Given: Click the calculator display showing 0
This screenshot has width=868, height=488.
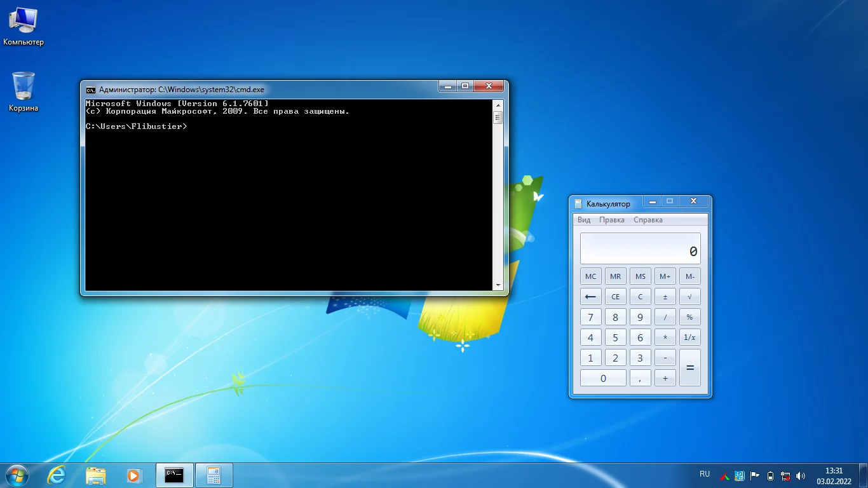Looking at the screenshot, I should click(640, 248).
